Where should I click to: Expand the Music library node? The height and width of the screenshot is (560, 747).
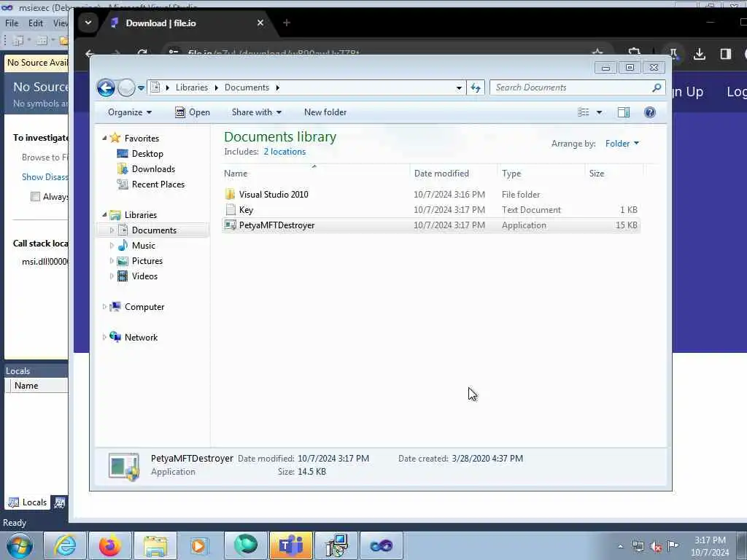(112, 246)
